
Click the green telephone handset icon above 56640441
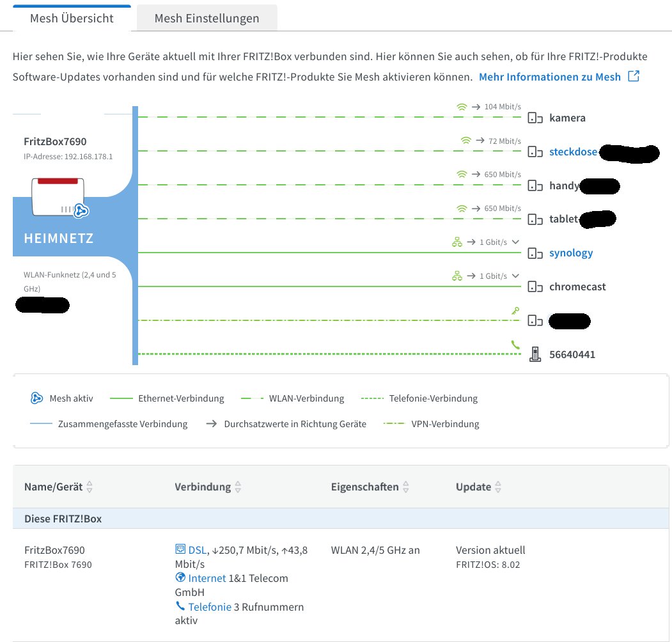(x=515, y=344)
